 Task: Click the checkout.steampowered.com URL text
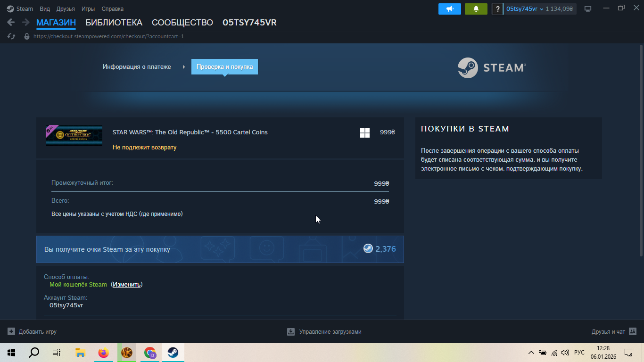click(x=108, y=36)
